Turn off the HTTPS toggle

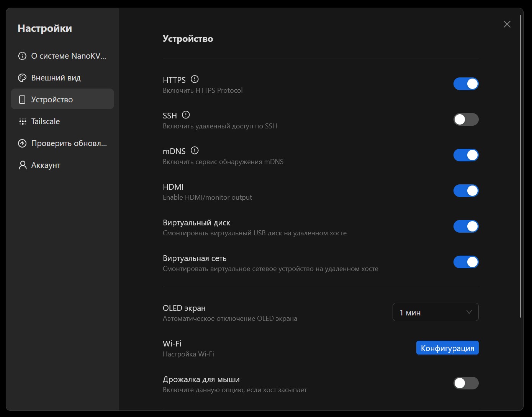pyautogui.click(x=466, y=84)
